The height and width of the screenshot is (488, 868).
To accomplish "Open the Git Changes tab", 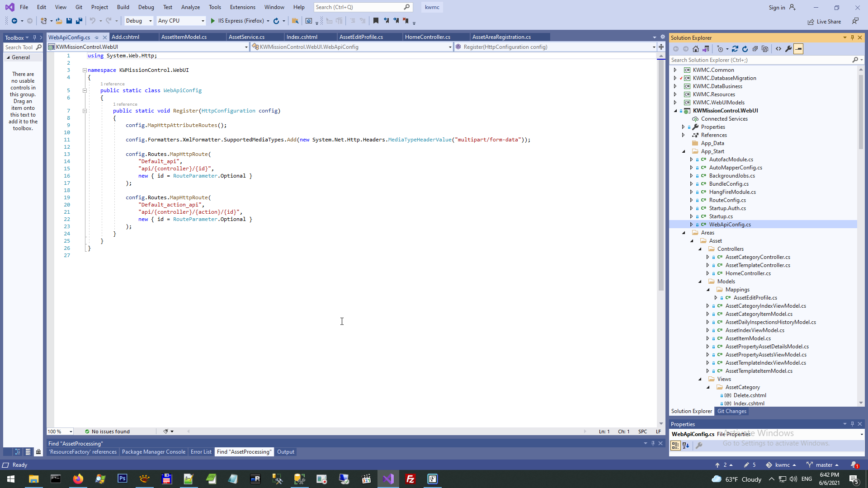I will 731,411.
